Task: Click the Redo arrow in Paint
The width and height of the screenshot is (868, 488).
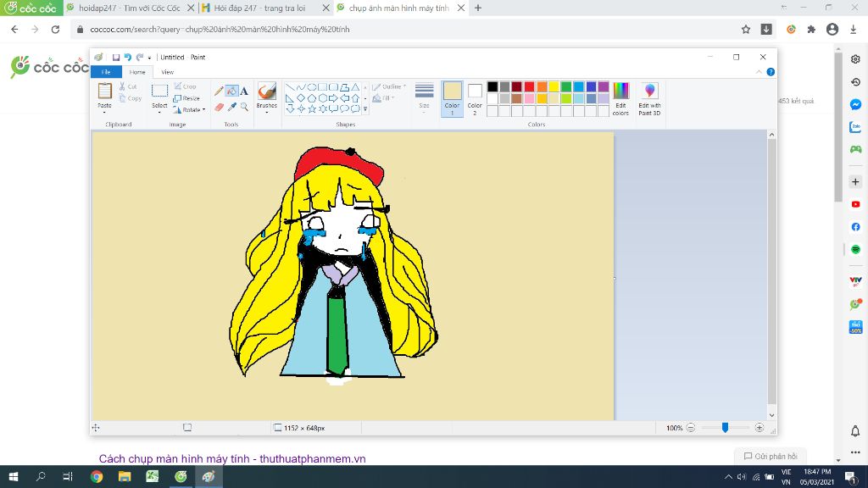Action: coord(140,57)
